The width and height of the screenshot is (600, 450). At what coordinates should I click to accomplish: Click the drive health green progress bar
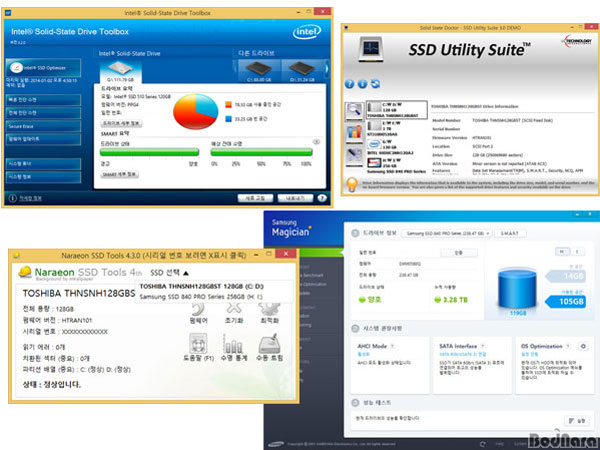tap(149, 152)
